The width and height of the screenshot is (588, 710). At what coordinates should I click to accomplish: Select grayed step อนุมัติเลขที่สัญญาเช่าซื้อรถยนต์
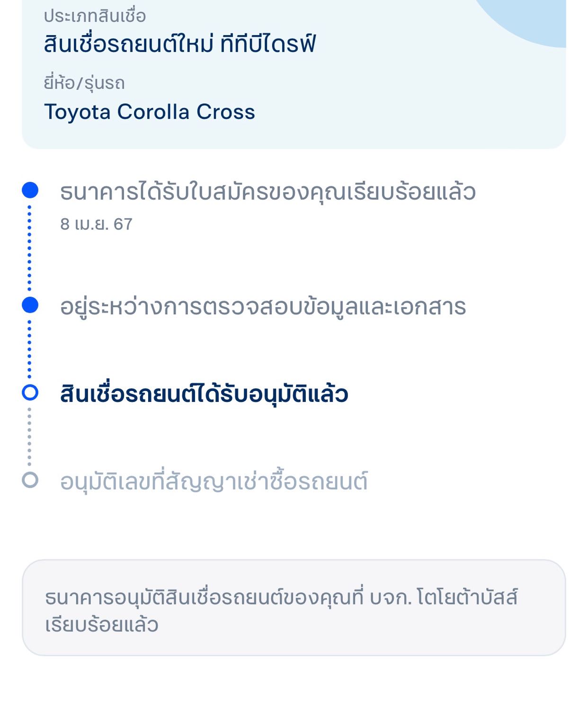pos(214,481)
